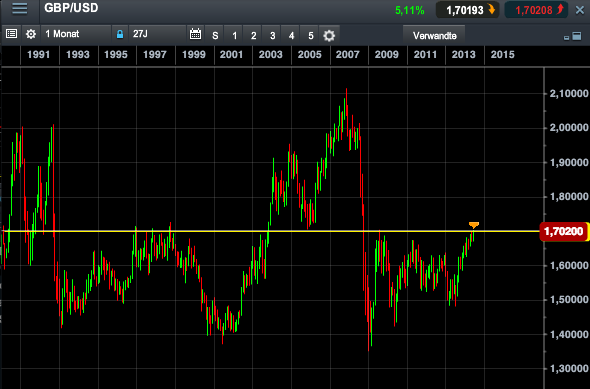Image resolution: width=590 pixels, height=389 pixels.
Task: Click the 1,70200 price line label
Action: tap(563, 231)
